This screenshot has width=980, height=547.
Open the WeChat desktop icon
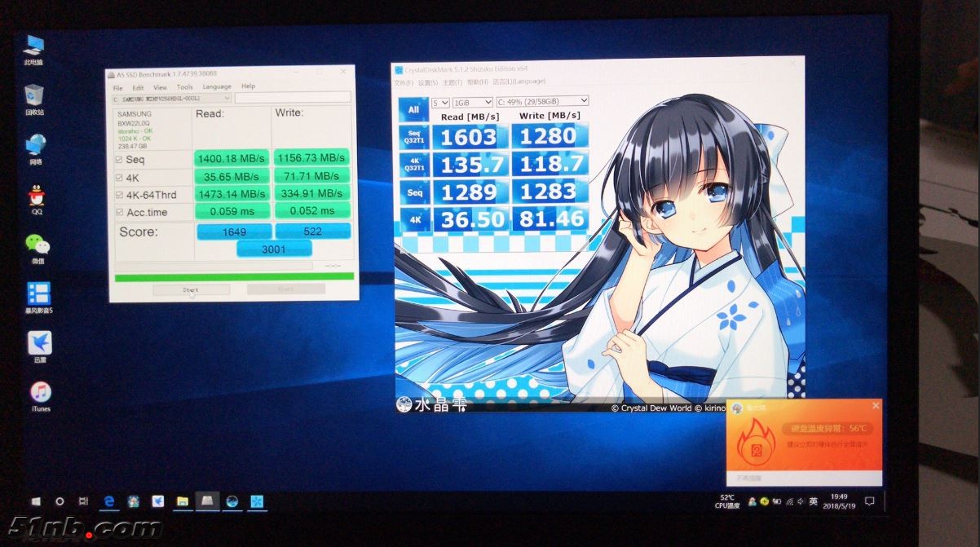(37, 245)
